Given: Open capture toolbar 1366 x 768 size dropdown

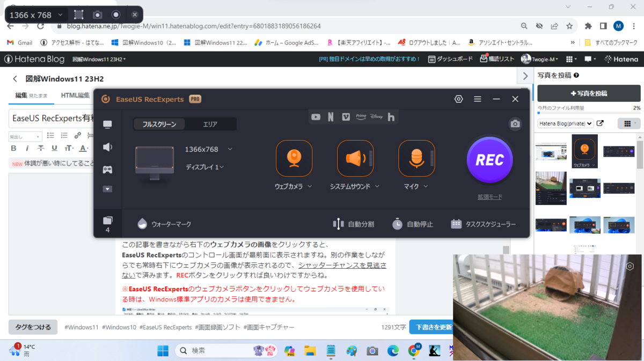Looking at the screenshot, I should click(x=37, y=14).
